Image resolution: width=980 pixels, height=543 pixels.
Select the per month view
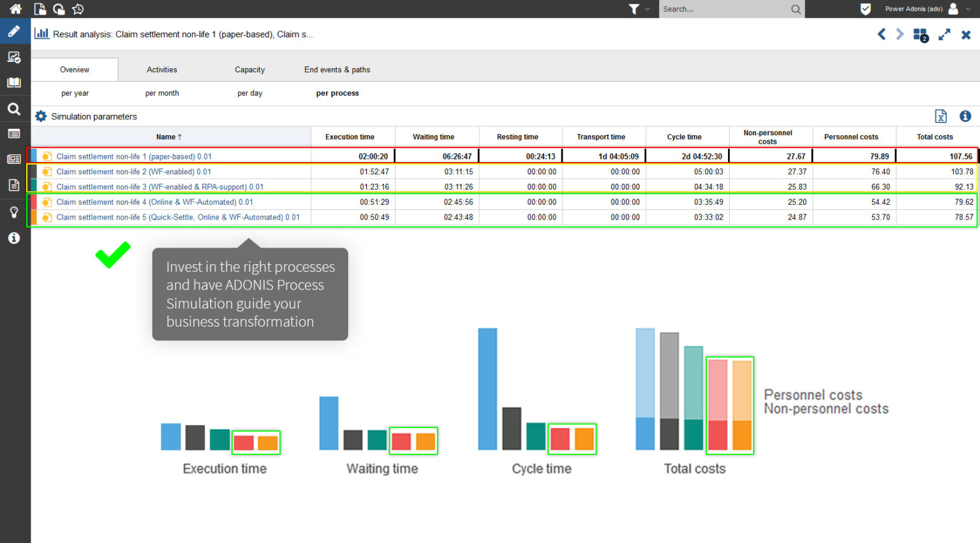[x=162, y=93]
